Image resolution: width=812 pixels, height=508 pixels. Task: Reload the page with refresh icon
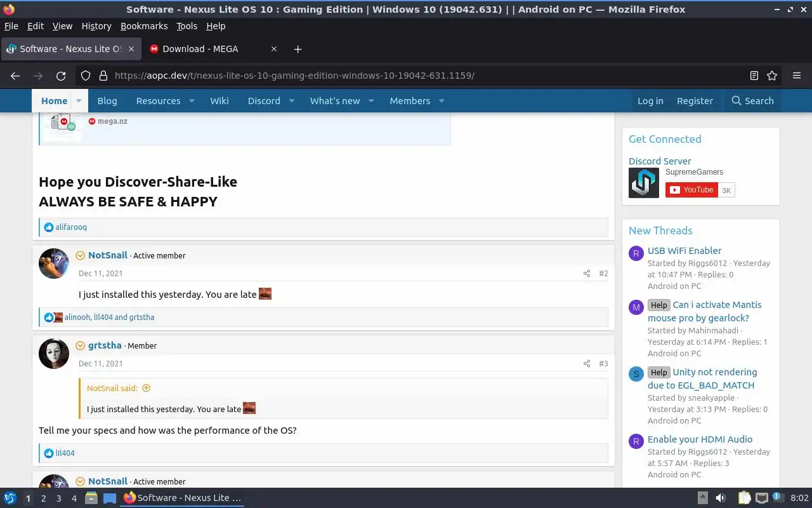click(61, 76)
